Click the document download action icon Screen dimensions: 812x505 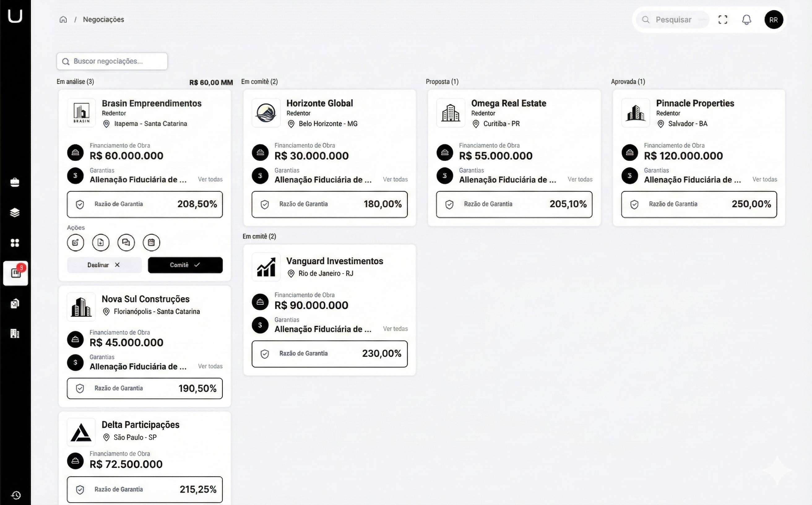click(101, 243)
